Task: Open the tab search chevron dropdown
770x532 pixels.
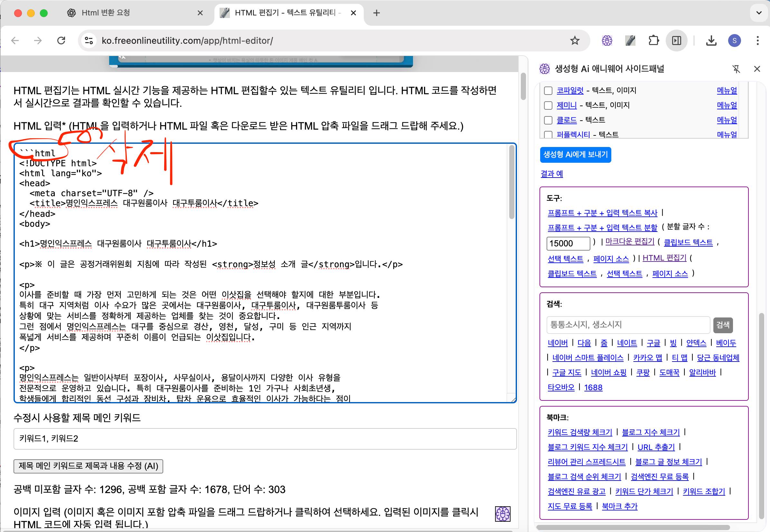Action: coord(759,13)
